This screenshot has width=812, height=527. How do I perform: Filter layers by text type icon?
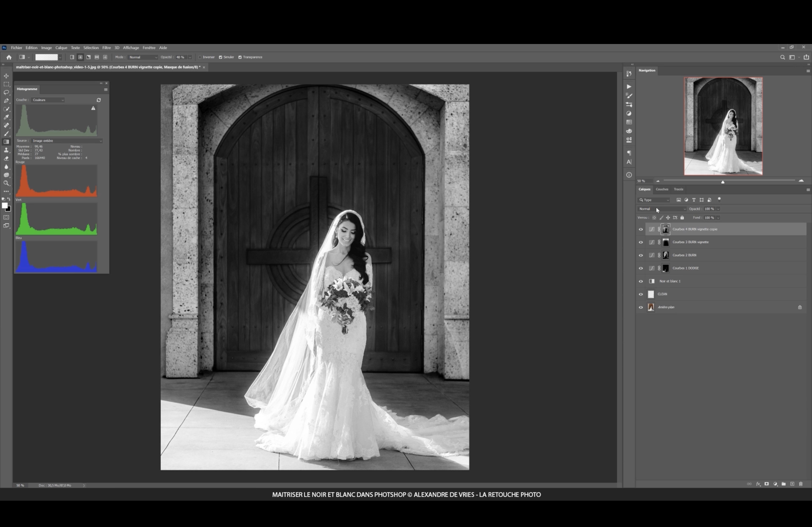click(694, 200)
